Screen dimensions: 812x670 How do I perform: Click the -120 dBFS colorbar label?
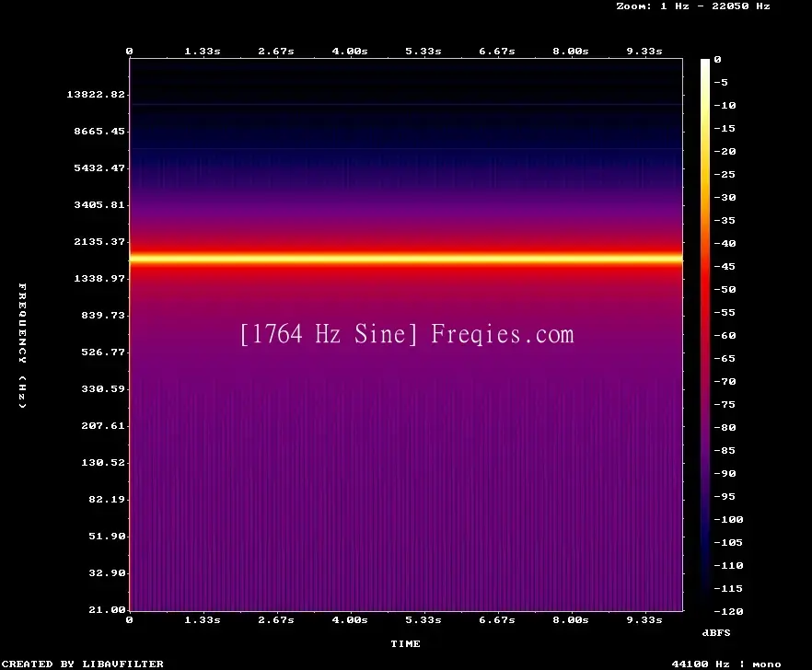(728, 611)
